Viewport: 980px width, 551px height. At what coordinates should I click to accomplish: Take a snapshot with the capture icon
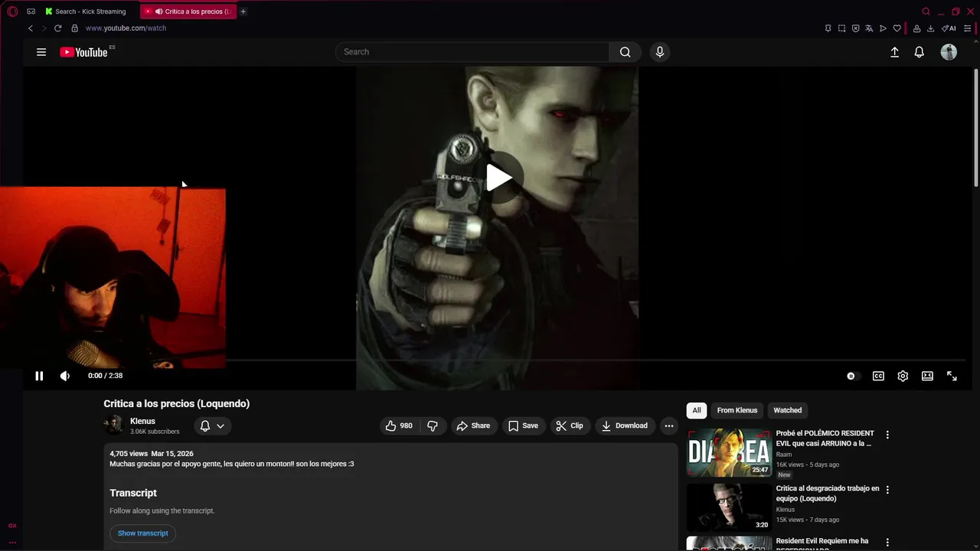[841, 28]
